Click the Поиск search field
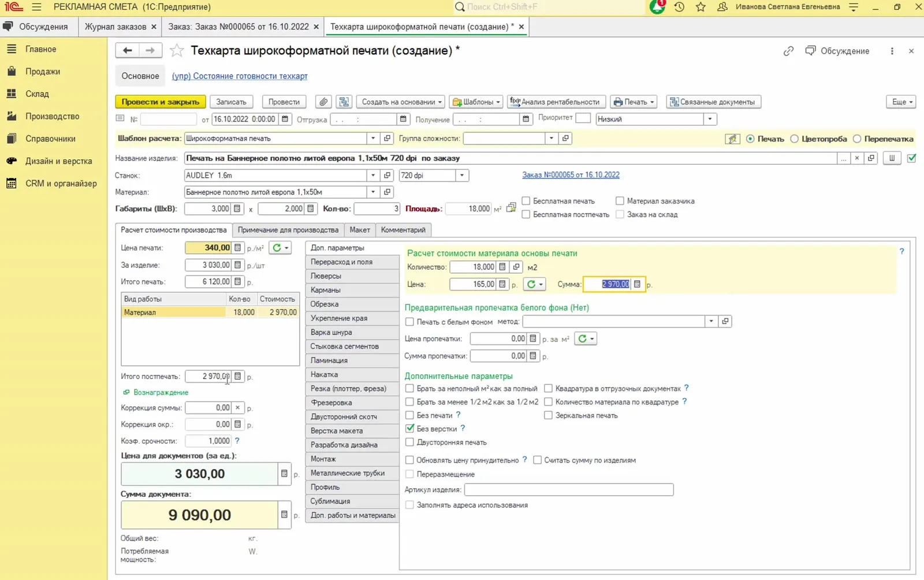The image size is (924, 580). 549,7
